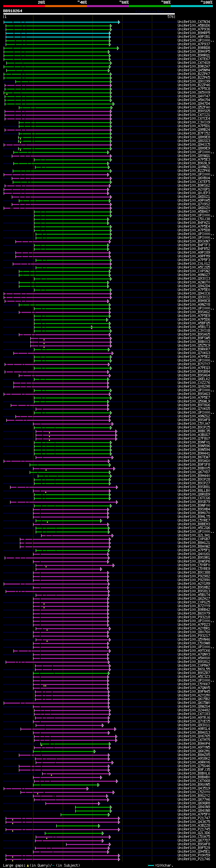Image resolution: width=216 pixels, height=868 pixels.
Task: Select UniRef100_Q2L3A1 in the hit list
Action: (x=194, y=535)
